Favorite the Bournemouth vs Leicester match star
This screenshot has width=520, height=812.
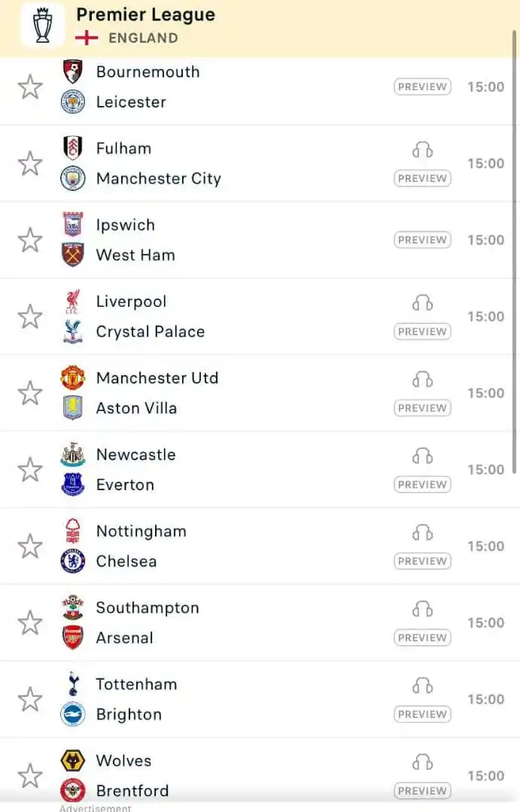pyautogui.click(x=30, y=86)
